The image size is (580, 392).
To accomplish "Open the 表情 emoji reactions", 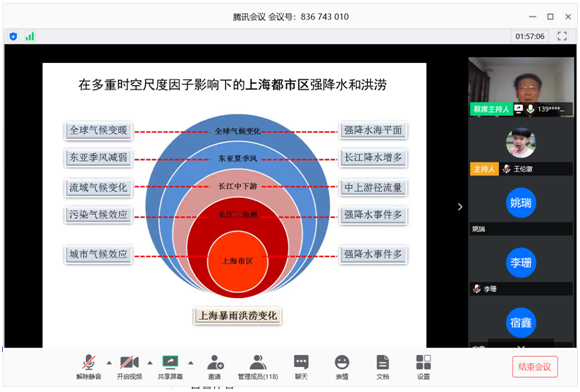I will click(x=342, y=366).
